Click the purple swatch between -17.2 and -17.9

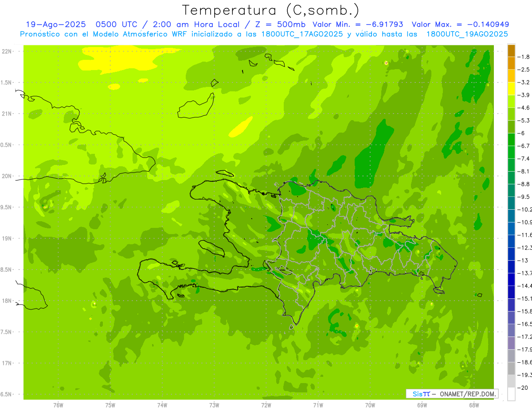tap(511, 343)
